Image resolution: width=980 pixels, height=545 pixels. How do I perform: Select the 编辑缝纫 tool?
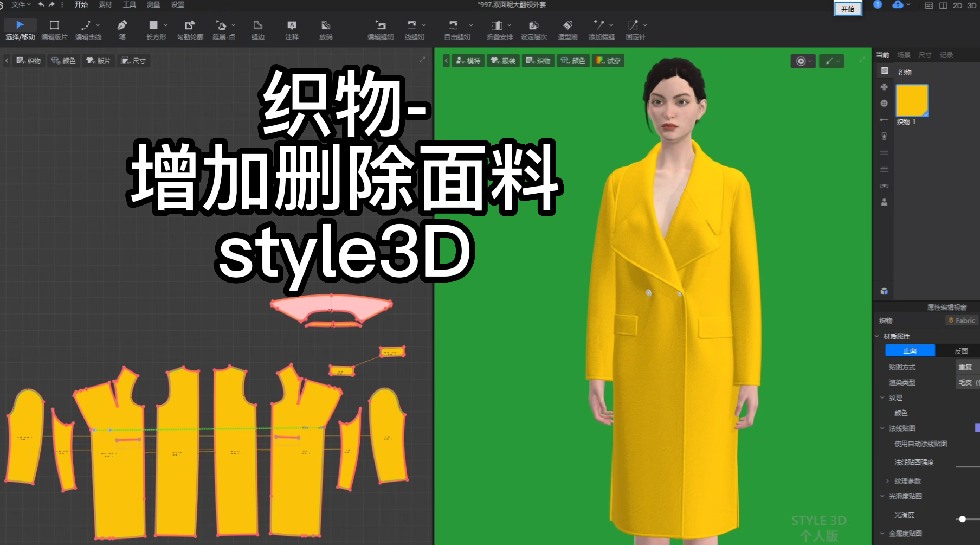coord(381,30)
